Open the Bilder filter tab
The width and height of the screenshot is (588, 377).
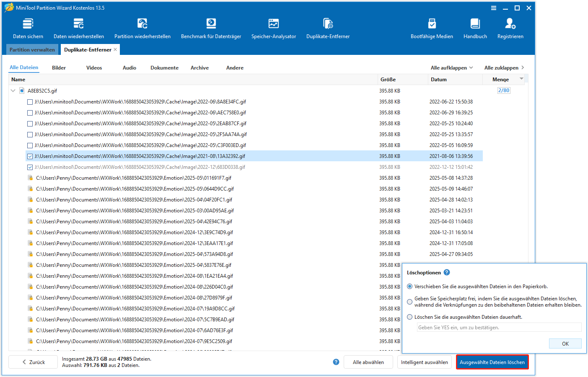pos(59,67)
